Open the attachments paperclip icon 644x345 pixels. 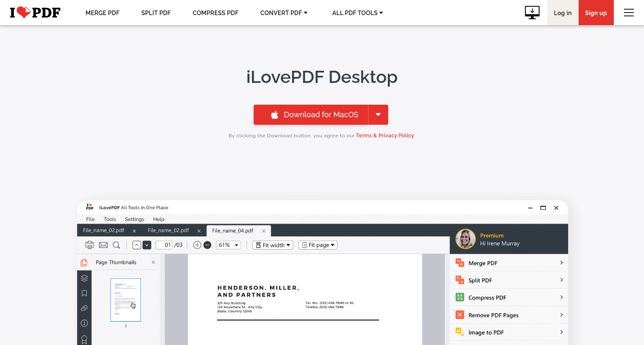[84, 308]
